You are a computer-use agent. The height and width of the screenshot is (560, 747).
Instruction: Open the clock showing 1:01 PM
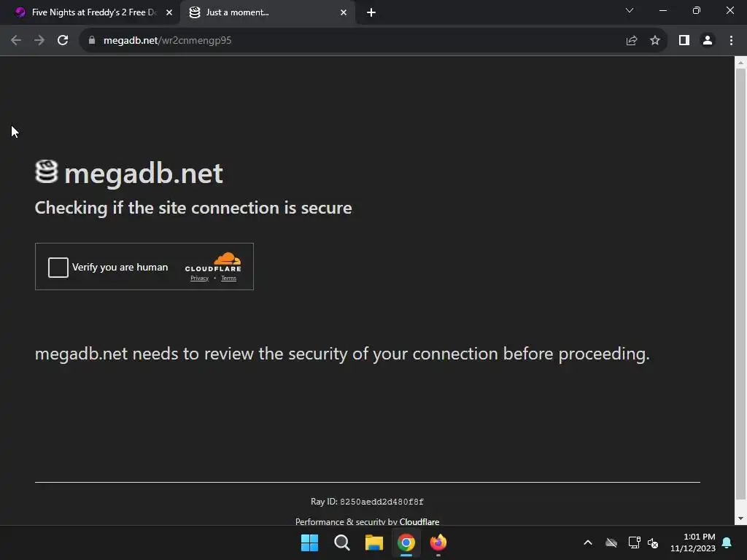693,542
